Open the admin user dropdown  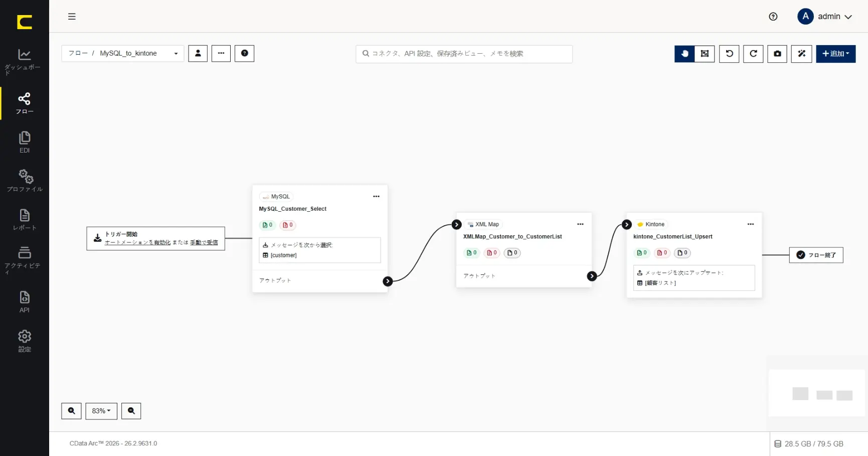[825, 17]
